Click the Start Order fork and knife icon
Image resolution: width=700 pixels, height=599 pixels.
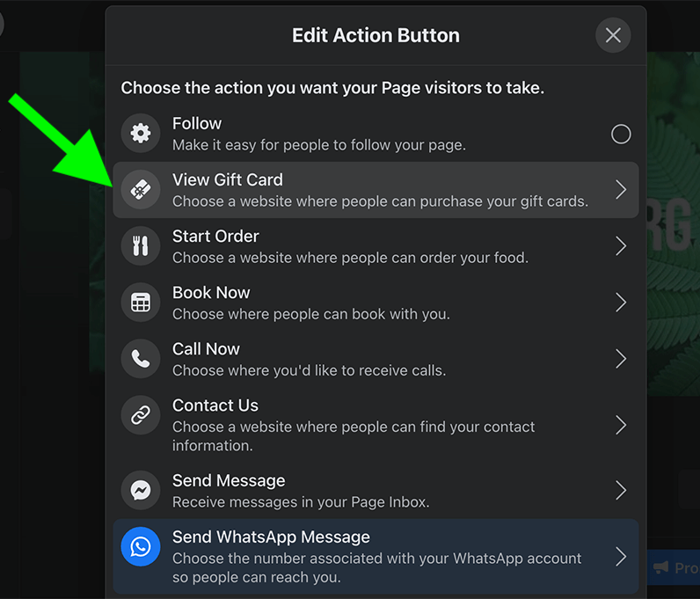(x=141, y=246)
